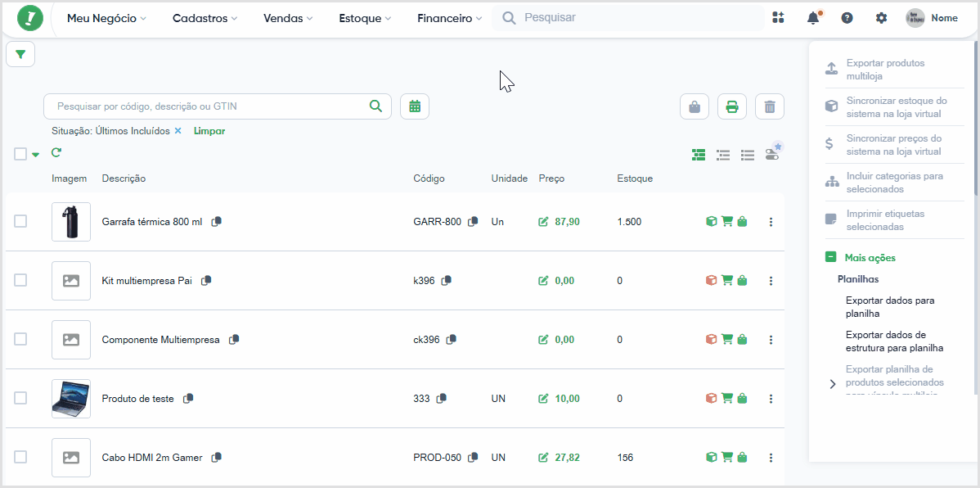
Task: Expand the side panel chevron arrow
Action: pos(832,384)
